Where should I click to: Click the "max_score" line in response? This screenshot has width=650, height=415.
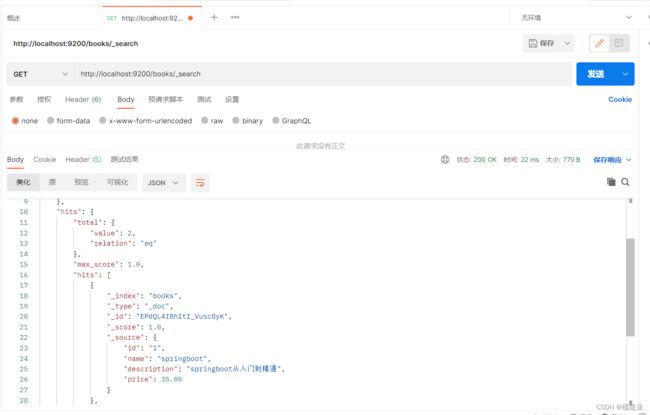(109, 264)
